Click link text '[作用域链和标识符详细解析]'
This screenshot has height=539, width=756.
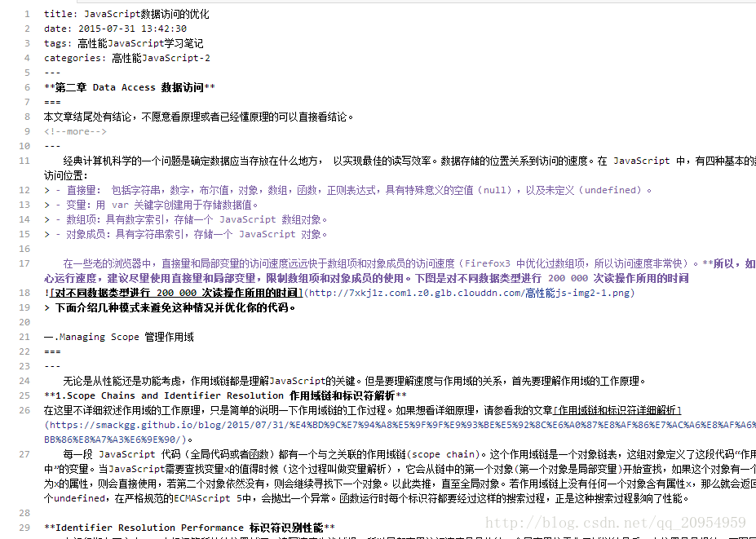(x=617, y=411)
